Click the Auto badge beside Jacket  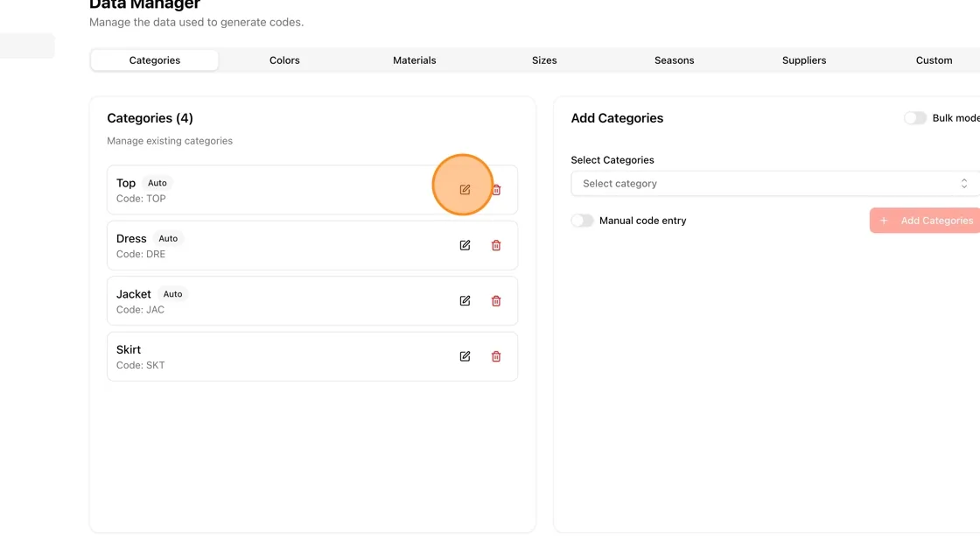point(172,294)
